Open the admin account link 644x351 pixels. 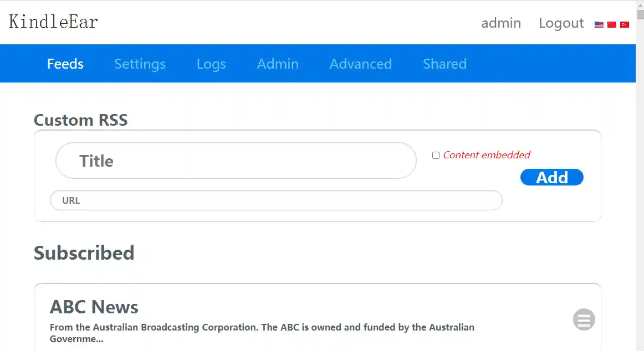pos(501,23)
